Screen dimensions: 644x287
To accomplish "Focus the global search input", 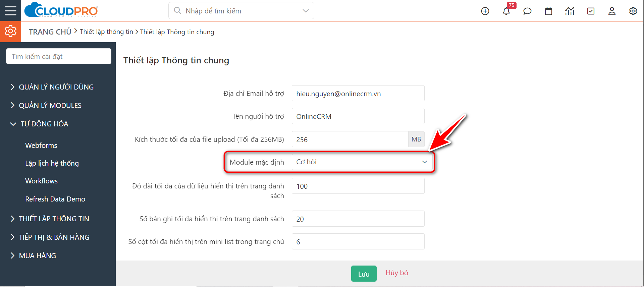I will pyautogui.click(x=241, y=11).
